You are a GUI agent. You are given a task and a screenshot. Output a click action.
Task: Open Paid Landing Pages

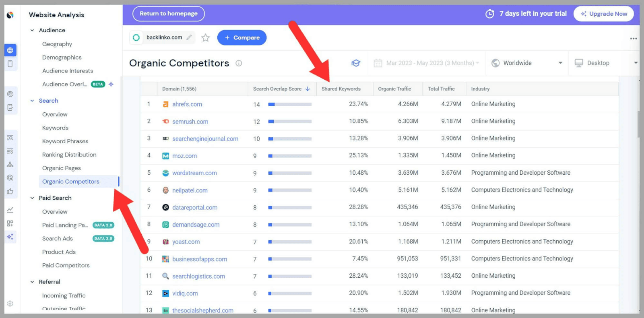coord(65,225)
